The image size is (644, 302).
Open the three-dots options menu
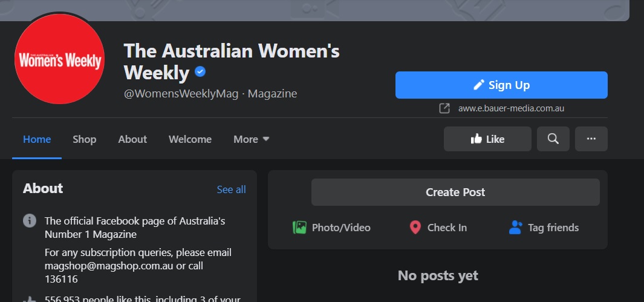pyautogui.click(x=591, y=139)
